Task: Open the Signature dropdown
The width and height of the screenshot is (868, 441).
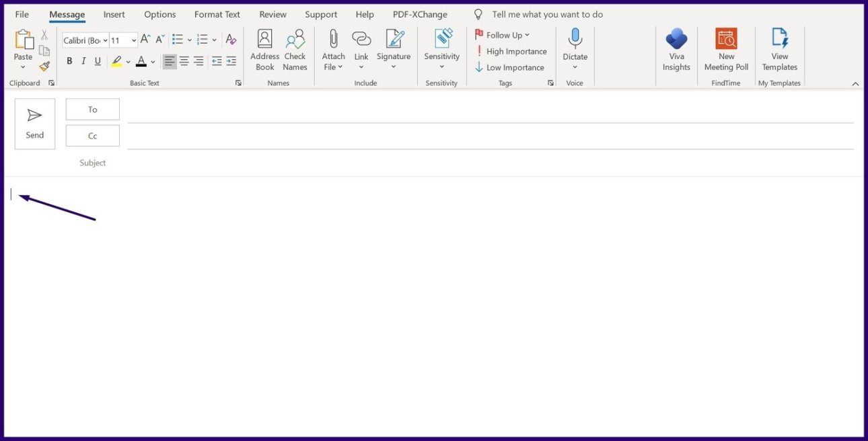Action: click(394, 67)
